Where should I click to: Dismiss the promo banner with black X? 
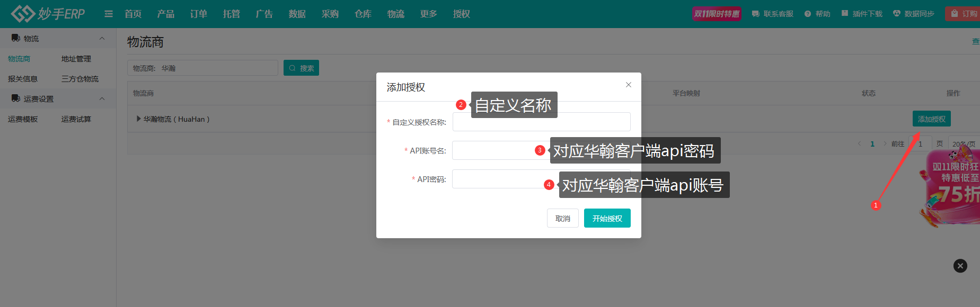point(960,266)
